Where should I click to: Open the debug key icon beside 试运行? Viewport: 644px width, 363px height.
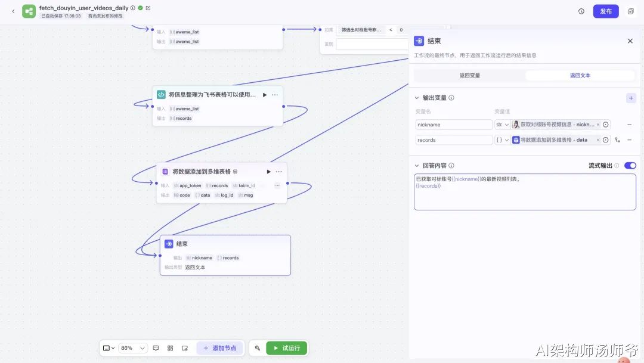click(258, 348)
